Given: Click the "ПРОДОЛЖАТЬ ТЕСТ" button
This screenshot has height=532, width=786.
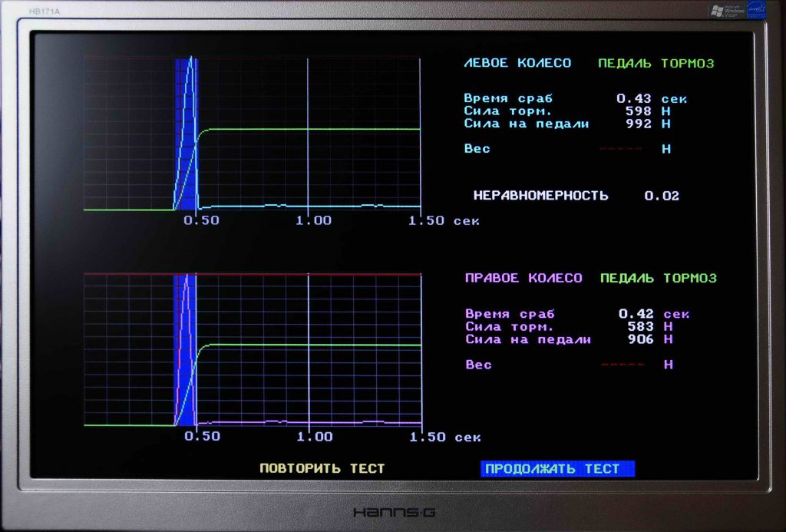Looking at the screenshot, I should pos(556,468).
